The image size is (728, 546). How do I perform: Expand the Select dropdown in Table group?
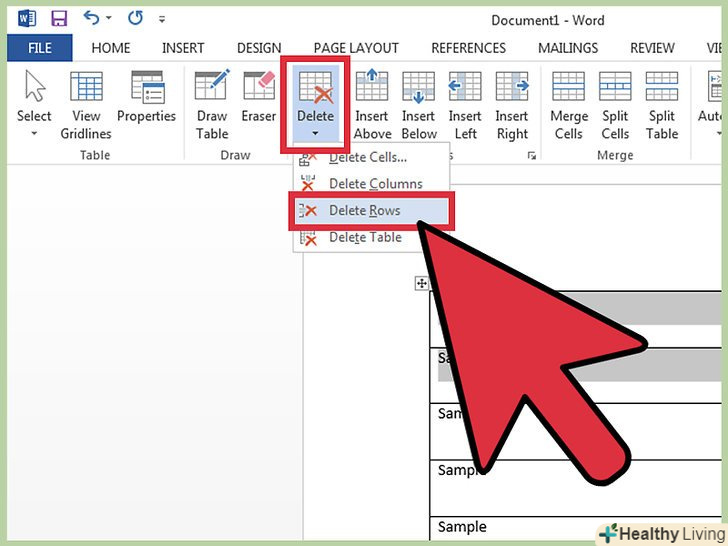coord(34,104)
